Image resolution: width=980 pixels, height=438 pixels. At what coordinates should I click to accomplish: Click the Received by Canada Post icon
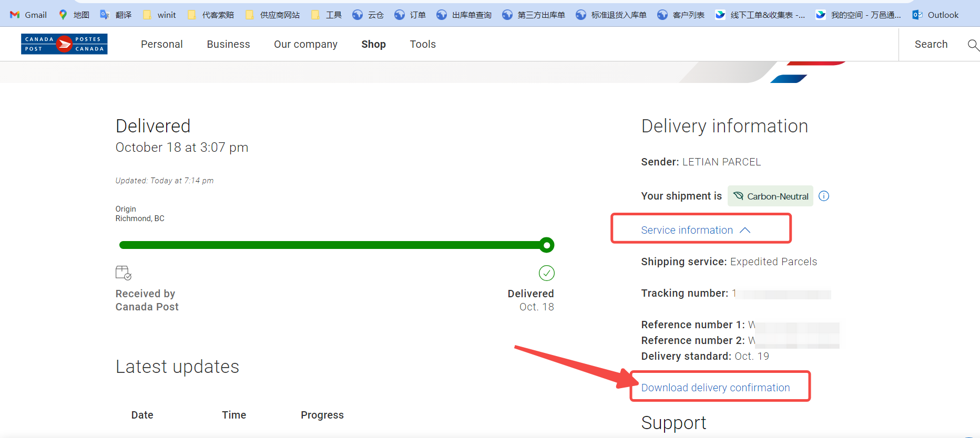(123, 273)
